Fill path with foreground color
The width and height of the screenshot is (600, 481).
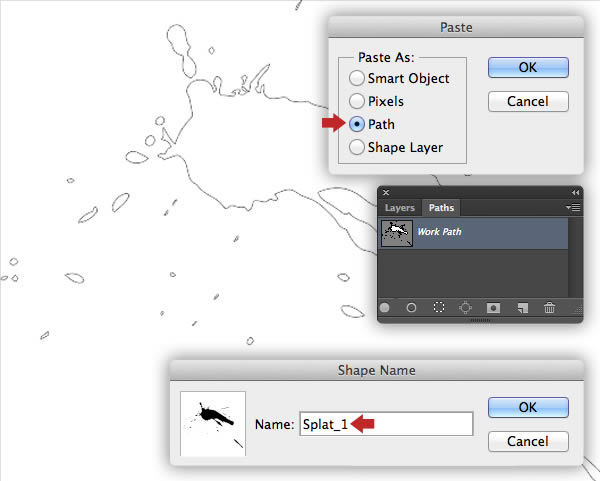point(385,308)
